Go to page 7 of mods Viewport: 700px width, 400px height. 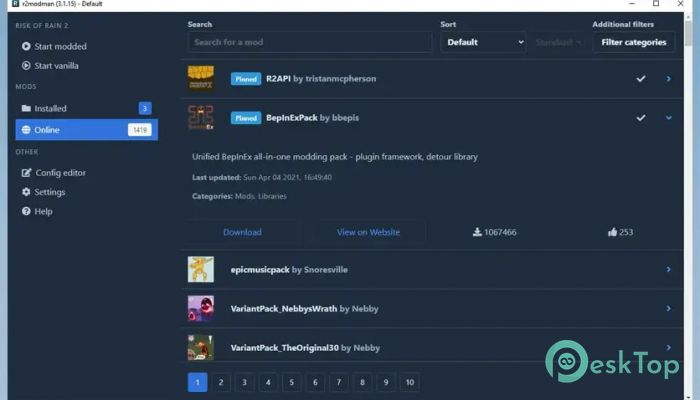339,382
